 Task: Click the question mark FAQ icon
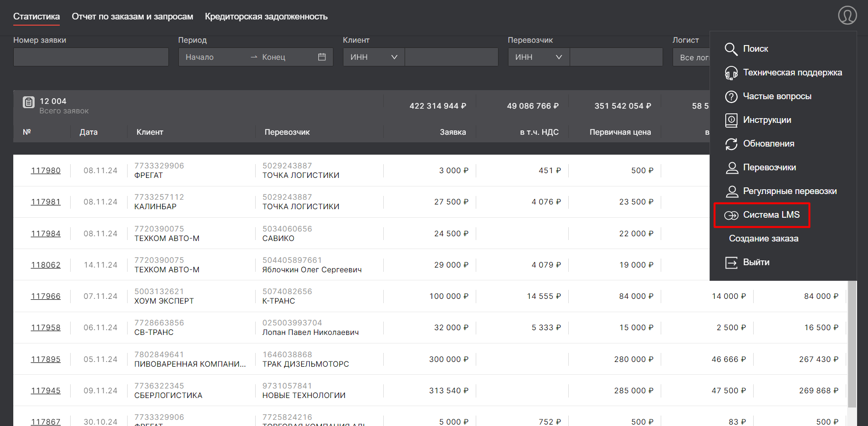[731, 96]
